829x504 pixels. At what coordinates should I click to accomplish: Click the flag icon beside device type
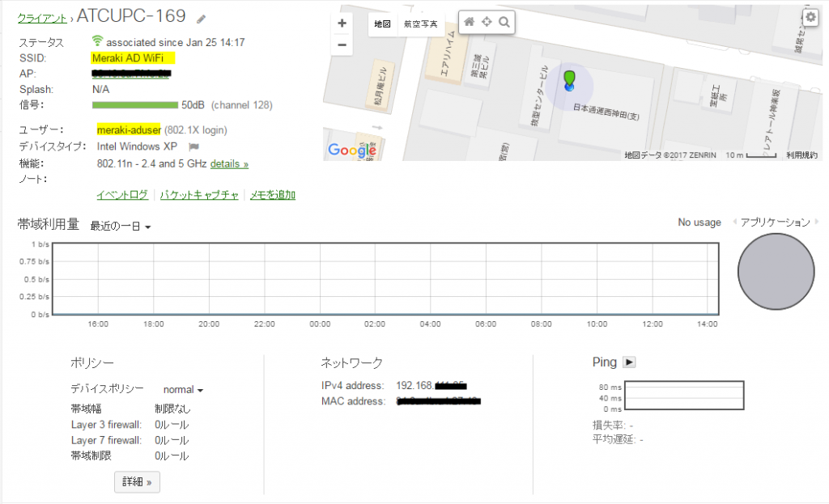(193, 147)
